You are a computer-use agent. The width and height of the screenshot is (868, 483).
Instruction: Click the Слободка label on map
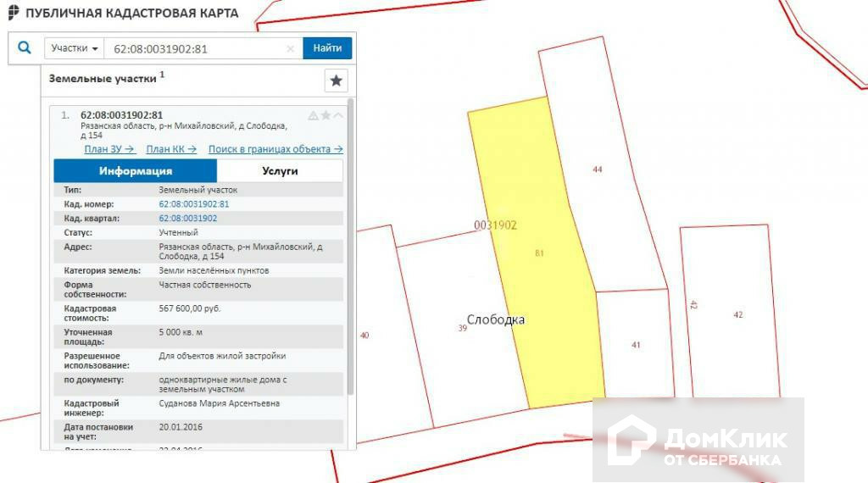click(495, 319)
